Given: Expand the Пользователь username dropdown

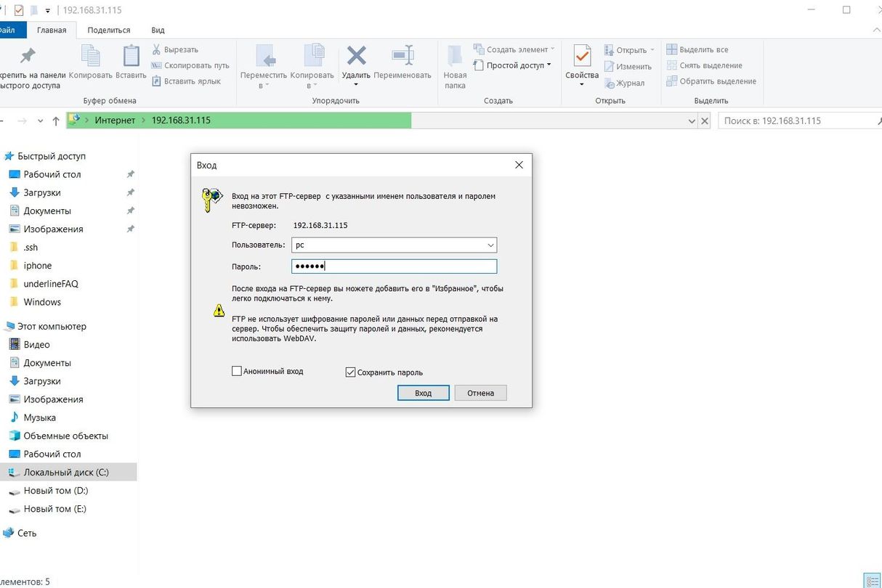Looking at the screenshot, I should click(x=490, y=245).
